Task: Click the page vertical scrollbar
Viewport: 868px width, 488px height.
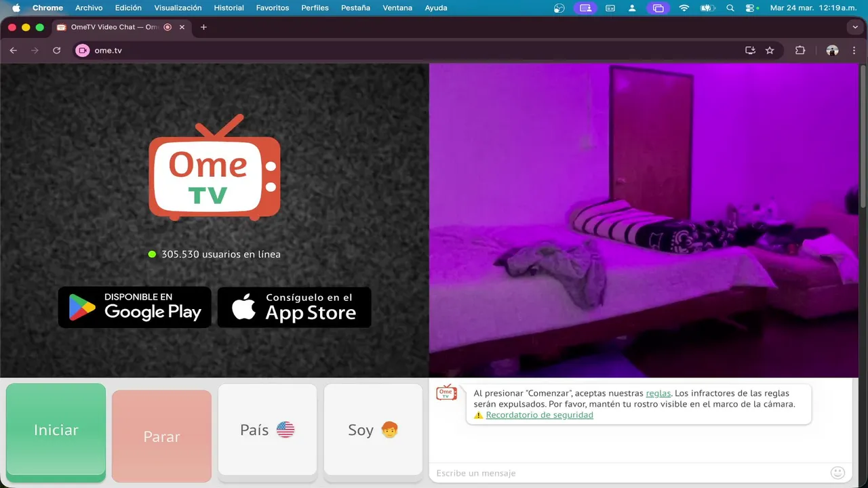Action: [863, 136]
